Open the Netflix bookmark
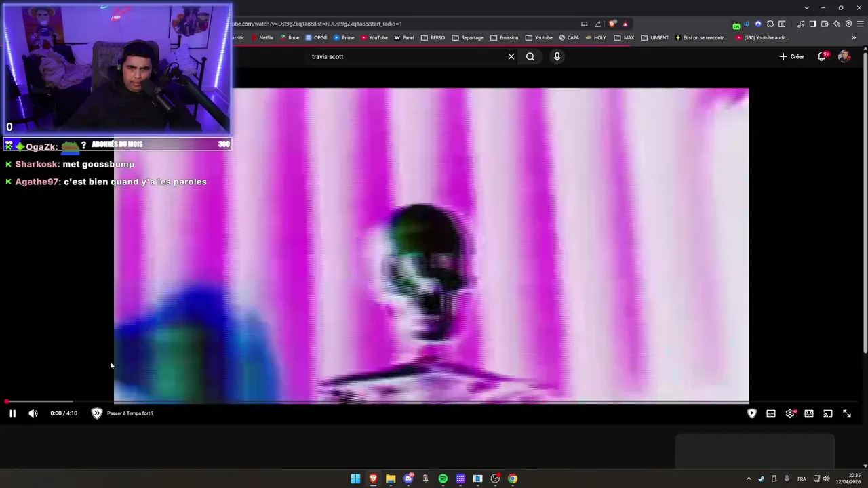The width and height of the screenshot is (868, 488). (262, 38)
